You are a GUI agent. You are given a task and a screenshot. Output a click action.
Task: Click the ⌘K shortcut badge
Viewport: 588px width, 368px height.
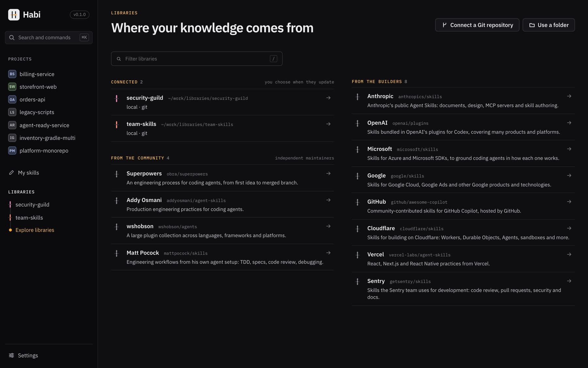coord(84,38)
